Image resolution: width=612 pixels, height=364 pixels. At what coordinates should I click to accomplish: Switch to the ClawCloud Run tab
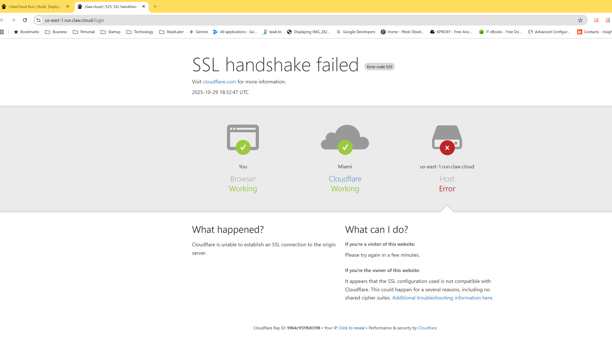pos(34,7)
